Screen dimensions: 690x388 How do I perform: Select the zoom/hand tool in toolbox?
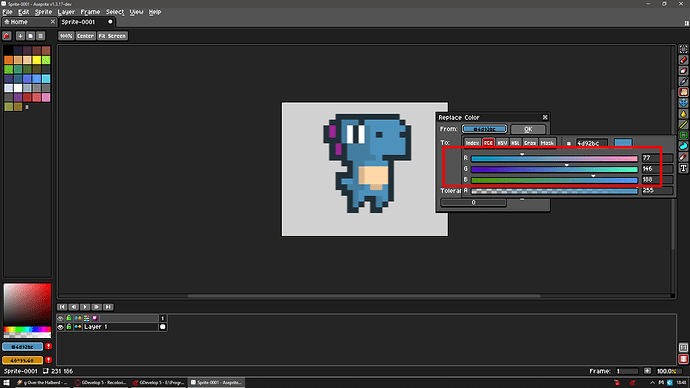[683, 92]
